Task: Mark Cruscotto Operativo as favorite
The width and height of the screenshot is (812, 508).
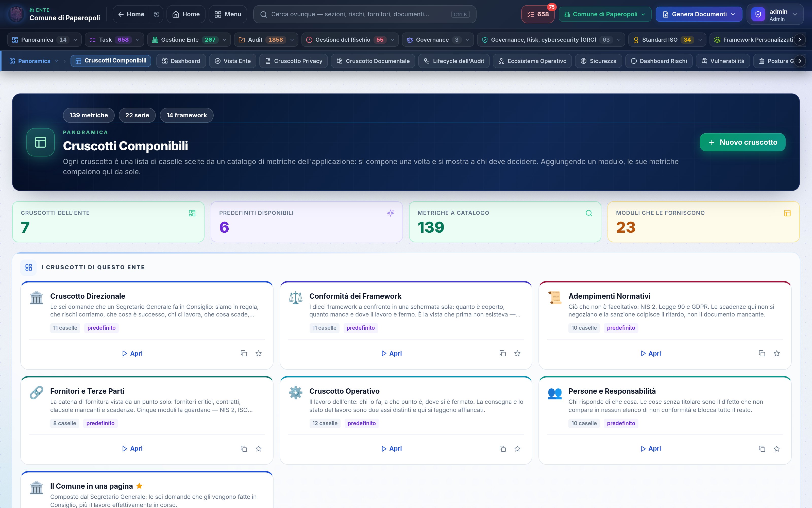Action: pyautogui.click(x=517, y=449)
